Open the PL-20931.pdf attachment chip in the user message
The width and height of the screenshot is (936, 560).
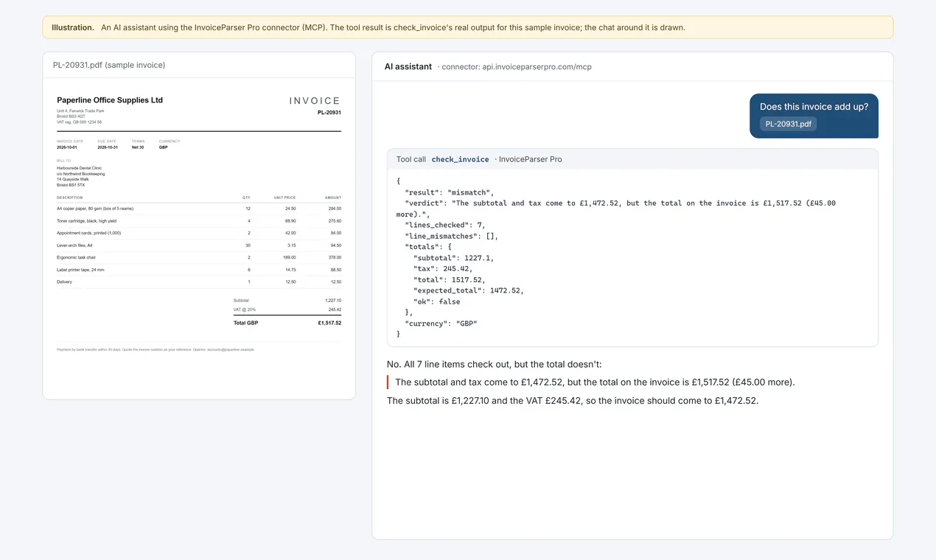(788, 124)
